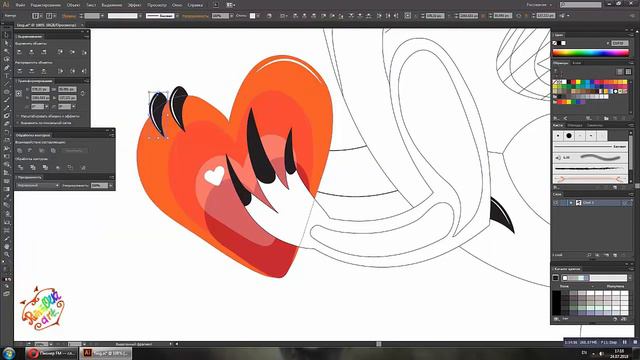Select the Pencil tool
The height and width of the screenshot is (360, 640).
click(6, 108)
